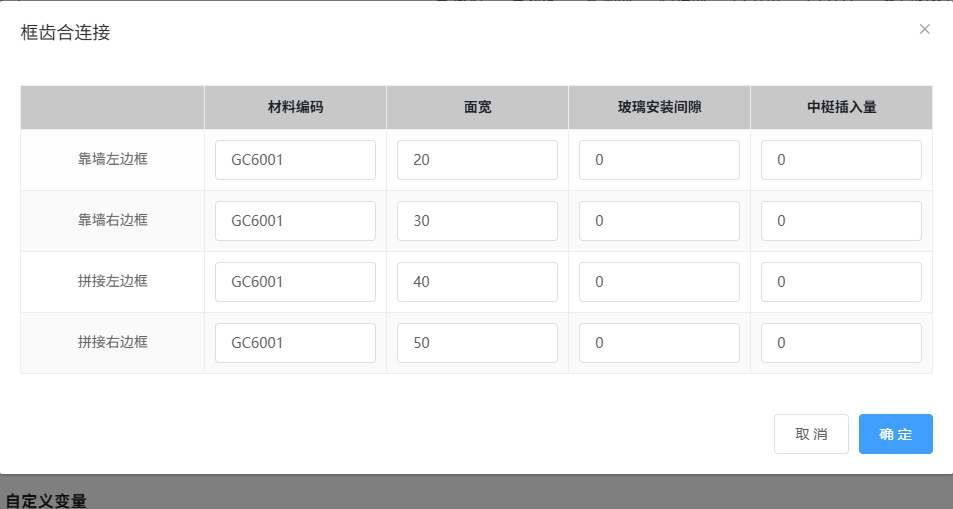Close the 框齿合连接 dialog with X
The height and width of the screenshot is (509, 953).
coord(924,29)
